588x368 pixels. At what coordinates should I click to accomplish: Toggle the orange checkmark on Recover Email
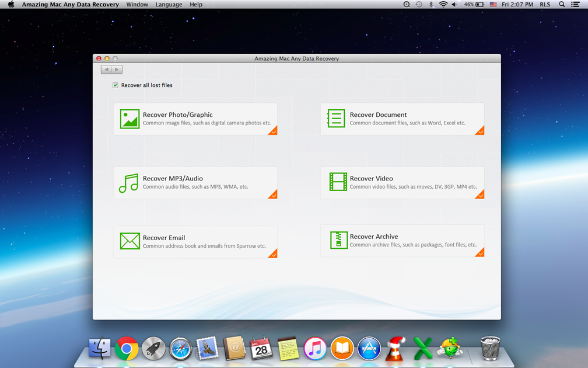pyautogui.click(x=272, y=254)
